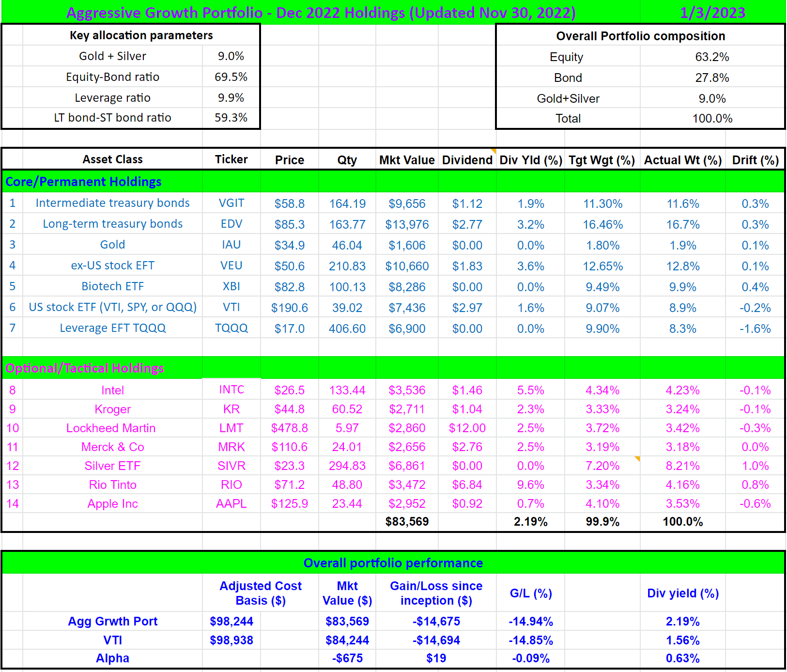Viewport: 787px width, 672px height.
Task: Select the Adjusted Cost Basis ($) header
Action: point(261,594)
